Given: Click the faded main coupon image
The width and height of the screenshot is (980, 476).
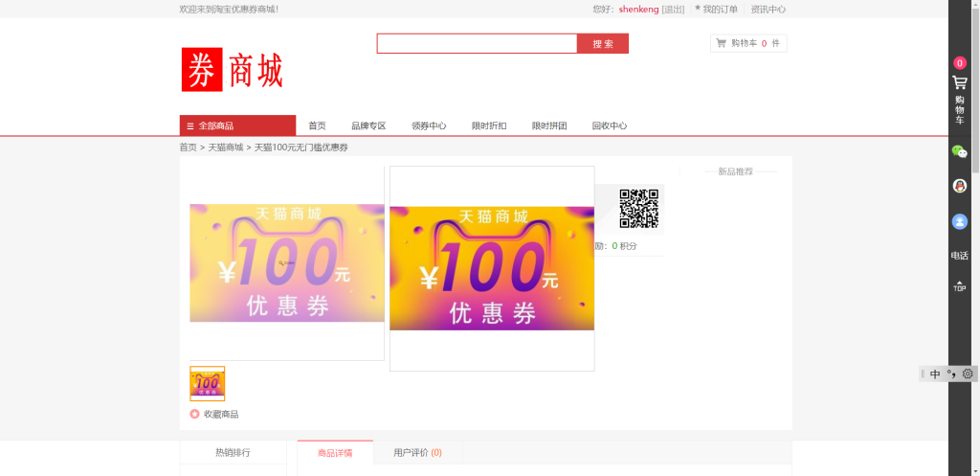Looking at the screenshot, I should [x=287, y=263].
